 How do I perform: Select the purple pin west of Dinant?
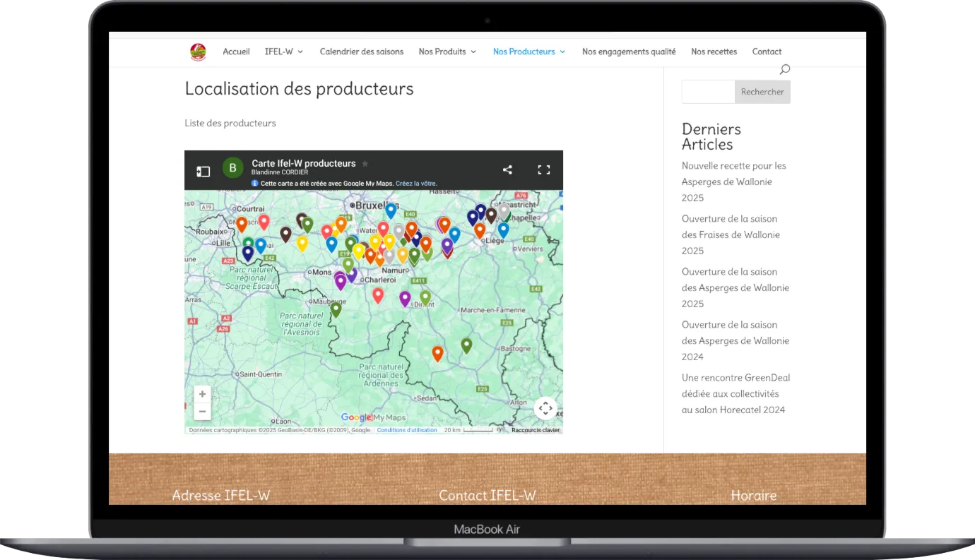pos(405,299)
